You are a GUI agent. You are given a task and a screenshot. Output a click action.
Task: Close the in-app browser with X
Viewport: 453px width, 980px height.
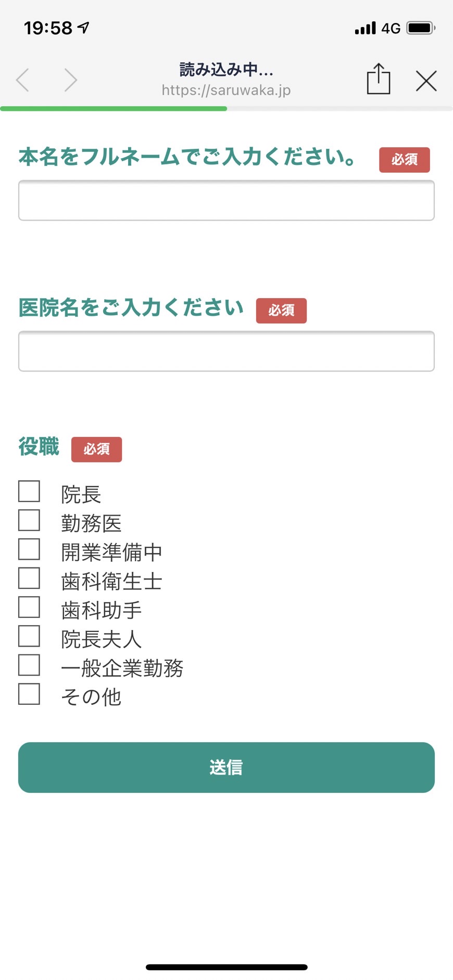click(x=426, y=81)
